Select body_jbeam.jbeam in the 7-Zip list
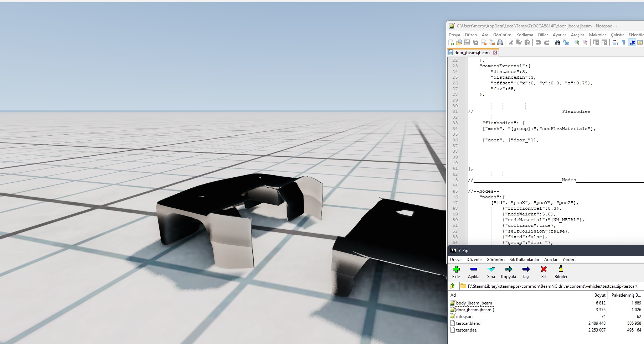 pyautogui.click(x=474, y=303)
